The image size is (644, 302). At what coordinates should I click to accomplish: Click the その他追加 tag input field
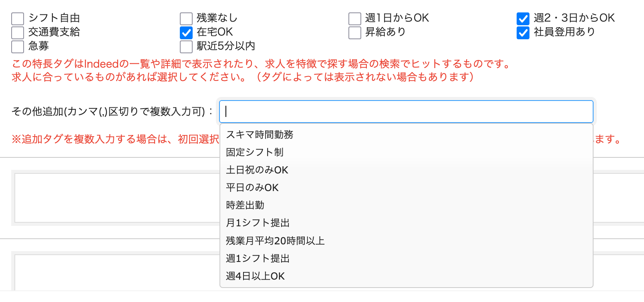(x=406, y=111)
